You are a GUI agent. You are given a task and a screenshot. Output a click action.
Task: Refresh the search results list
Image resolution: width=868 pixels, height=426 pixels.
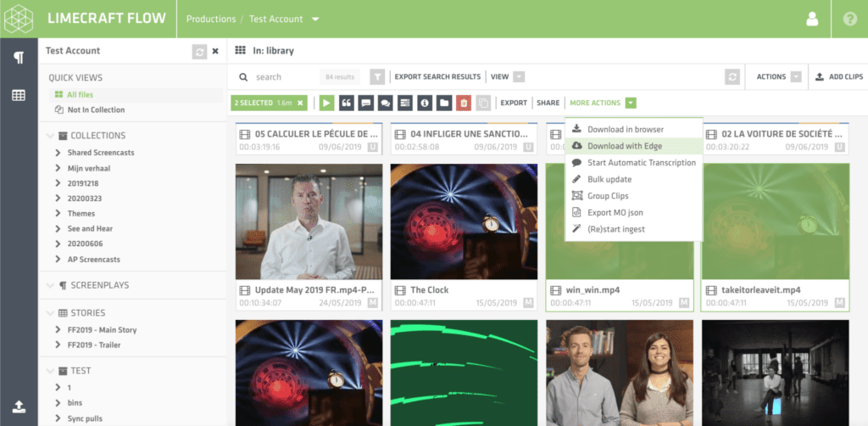coord(732,77)
